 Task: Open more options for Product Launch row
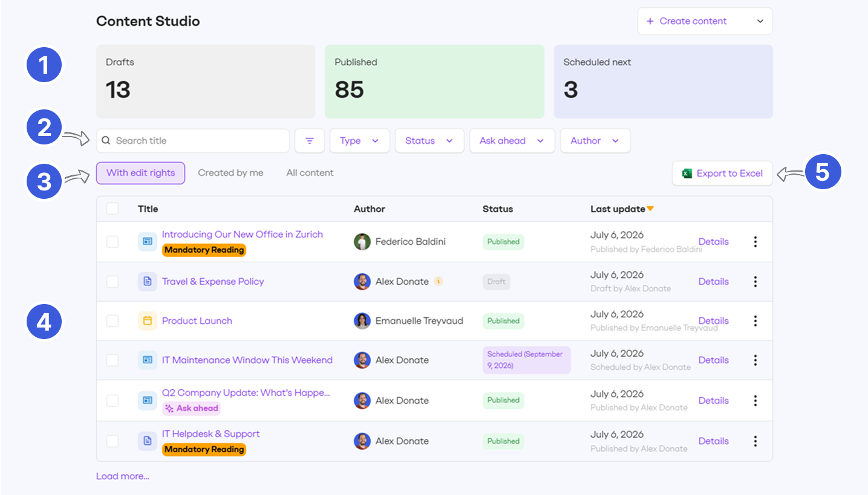click(755, 321)
